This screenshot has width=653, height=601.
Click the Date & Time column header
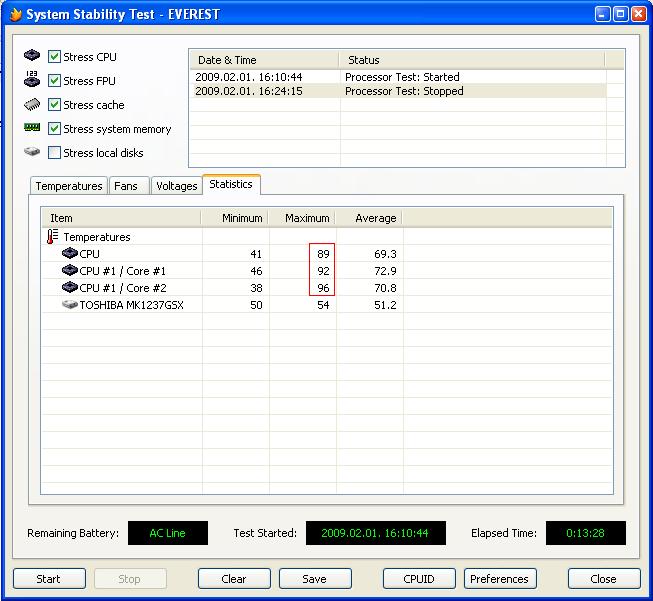point(264,60)
